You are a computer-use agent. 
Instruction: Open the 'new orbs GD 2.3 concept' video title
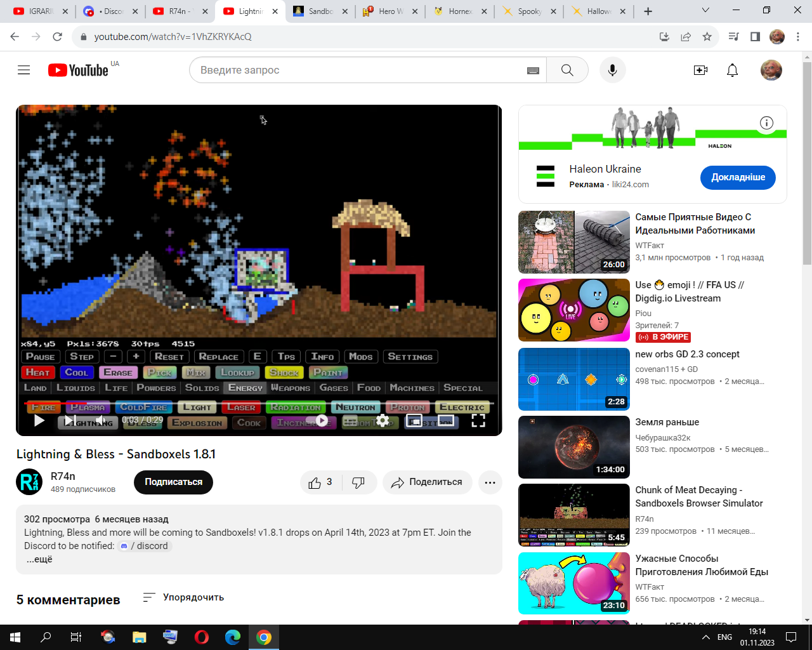[688, 354]
